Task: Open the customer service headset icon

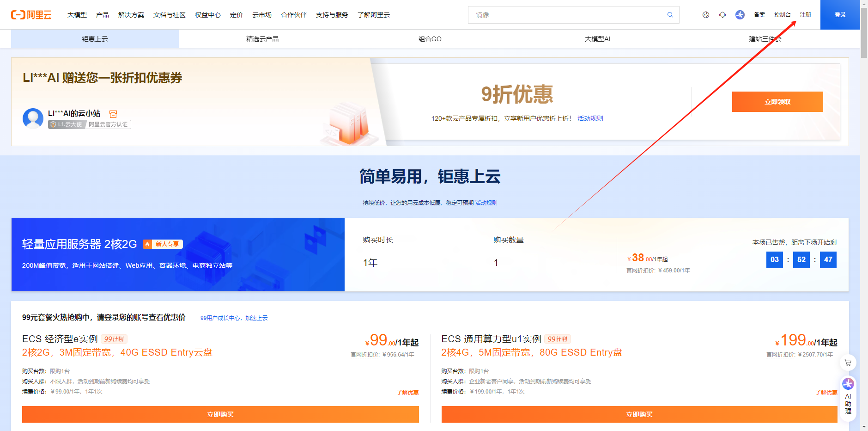Action: [x=722, y=14]
